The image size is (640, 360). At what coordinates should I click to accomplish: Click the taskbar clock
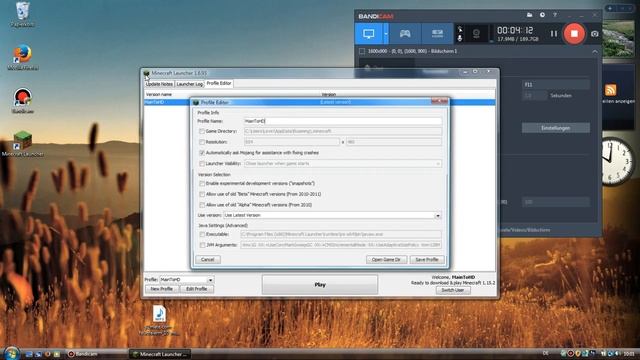(629, 353)
